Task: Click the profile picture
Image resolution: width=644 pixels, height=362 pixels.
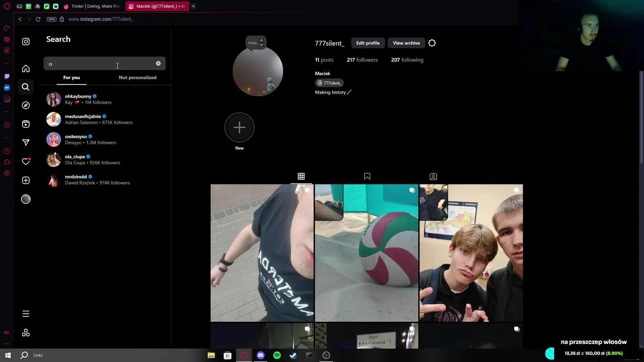Action: coord(258,71)
